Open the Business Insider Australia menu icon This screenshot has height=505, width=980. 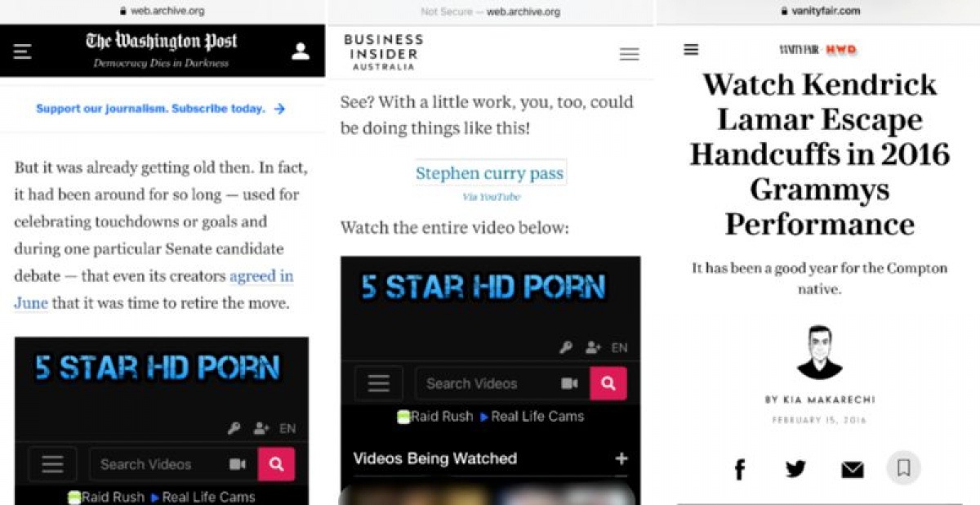click(x=629, y=54)
